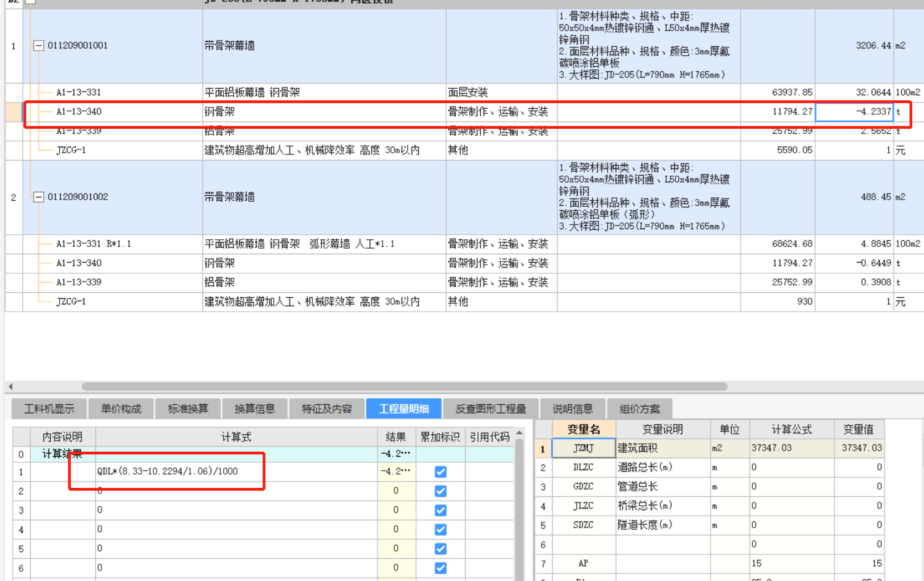This screenshot has height=581, width=924.
Task: Switch to 反查图形工程量 tab
Action: pyautogui.click(x=491, y=409)
